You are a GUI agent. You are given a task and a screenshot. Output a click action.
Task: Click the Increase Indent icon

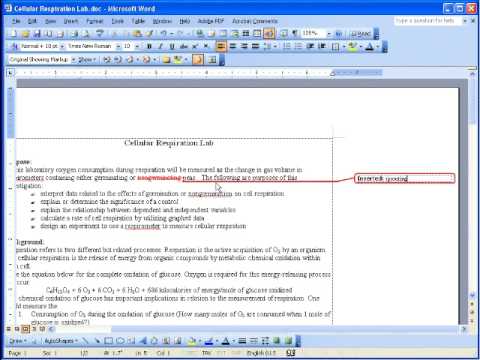tap(322, 46)
